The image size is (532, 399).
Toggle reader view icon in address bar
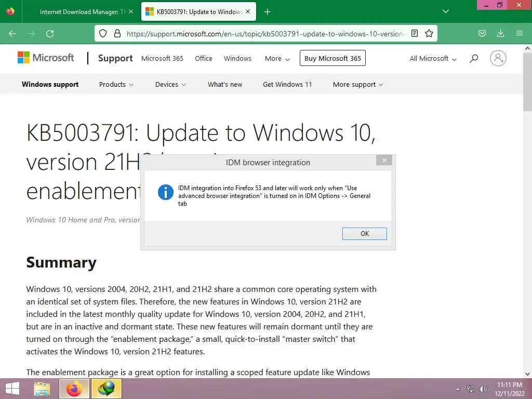point(414,33)
